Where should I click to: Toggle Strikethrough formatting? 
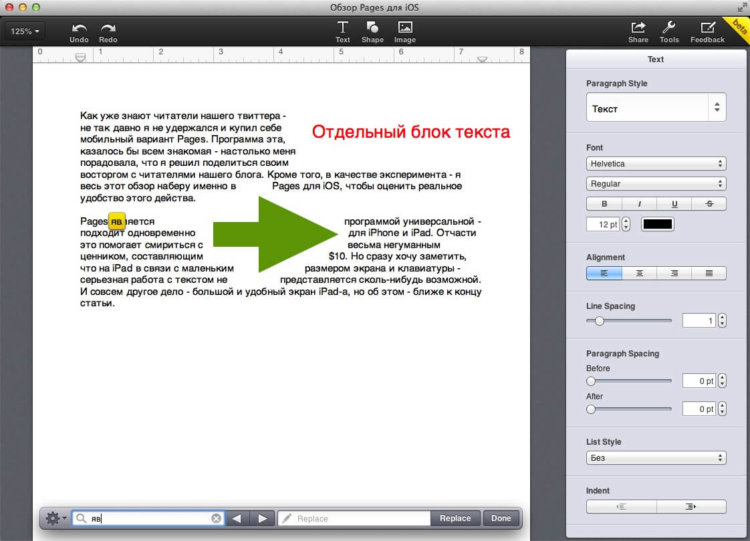click(709, 204)
